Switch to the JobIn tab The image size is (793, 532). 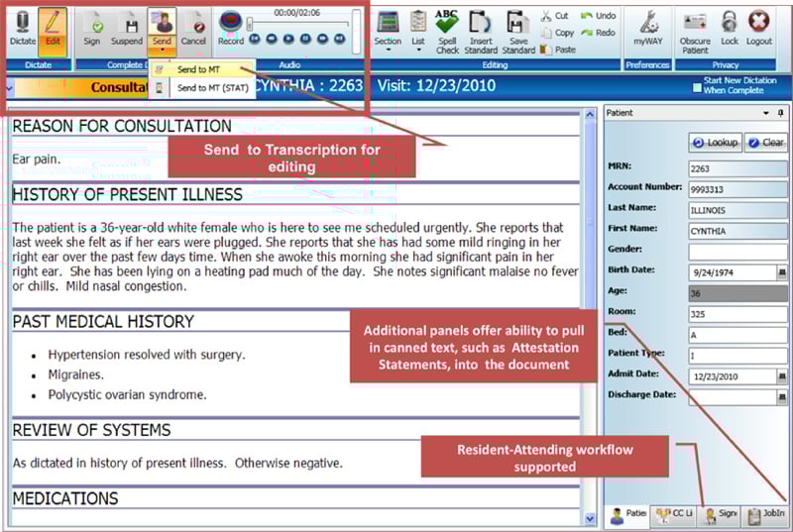point(766,514)
